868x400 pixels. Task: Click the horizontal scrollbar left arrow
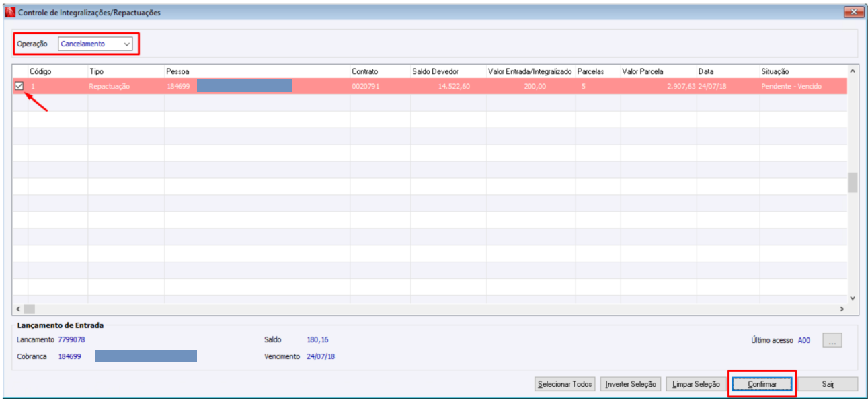[18, 309]
